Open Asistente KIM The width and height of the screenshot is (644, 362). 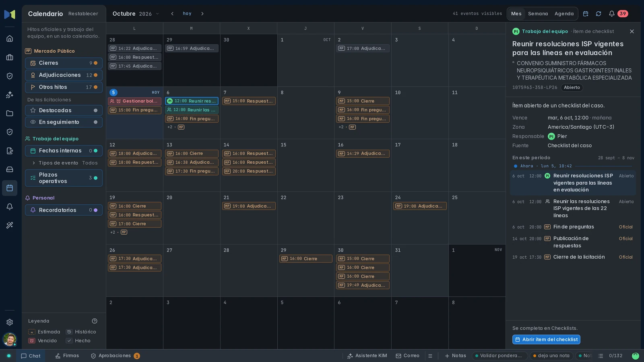tap(367, 356)
